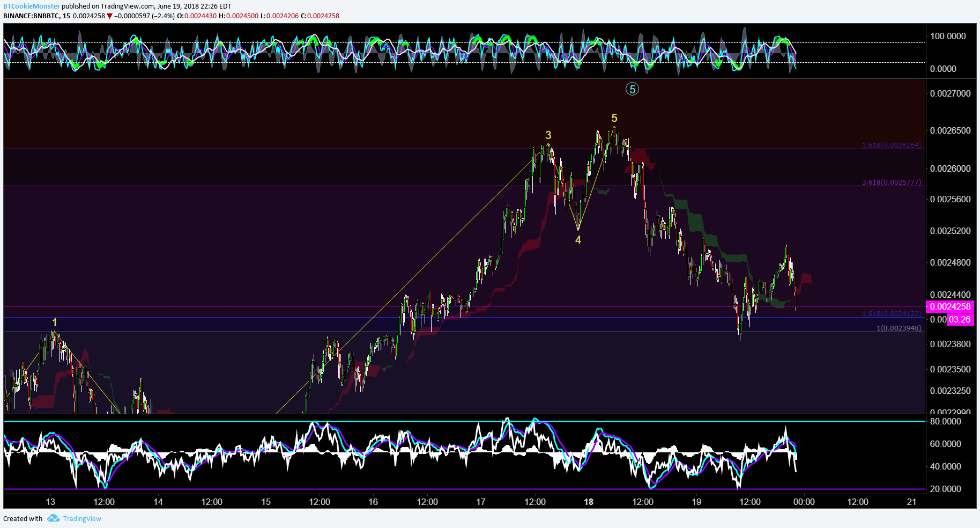
Task: Click the 0.0023800 price axis value
Action: click(950, 344)
